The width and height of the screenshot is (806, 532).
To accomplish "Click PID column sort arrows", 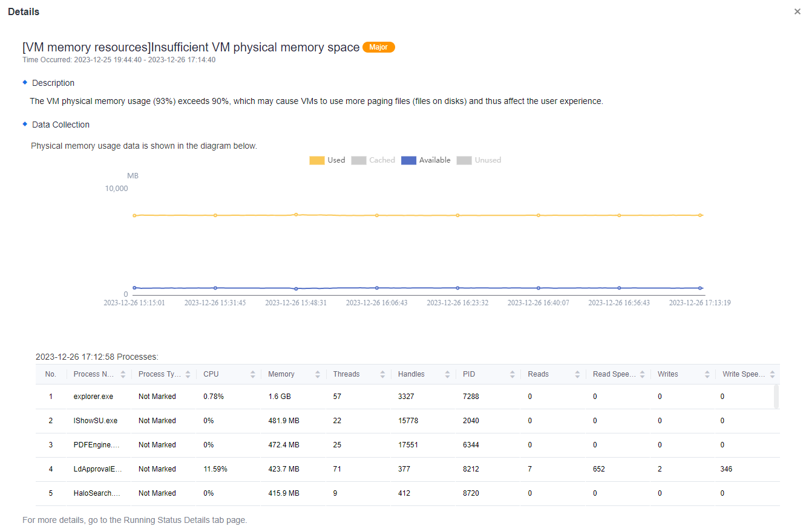I will click(512, 374).
